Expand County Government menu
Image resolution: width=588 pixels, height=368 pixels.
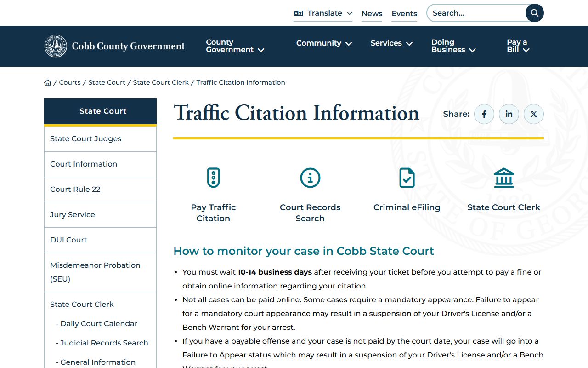(235, 46)
